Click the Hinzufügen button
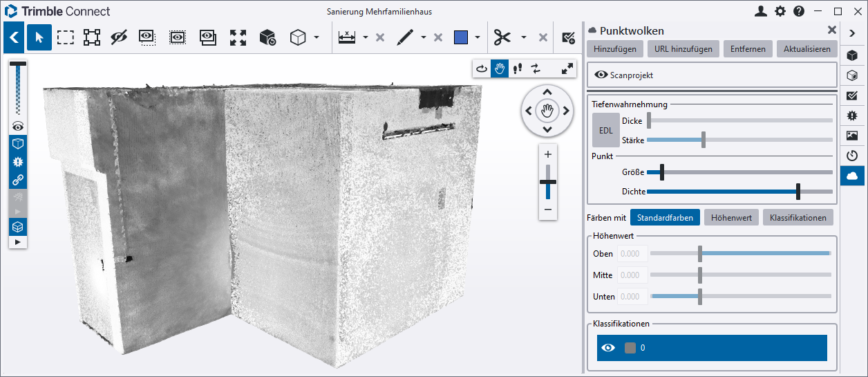868x377 pixels. tap(615, 49)
